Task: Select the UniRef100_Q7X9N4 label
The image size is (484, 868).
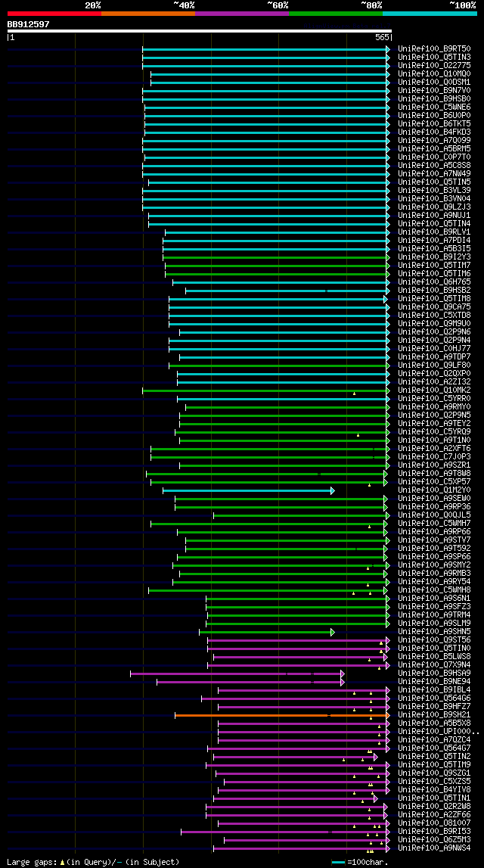Action: tap(434, 665)
